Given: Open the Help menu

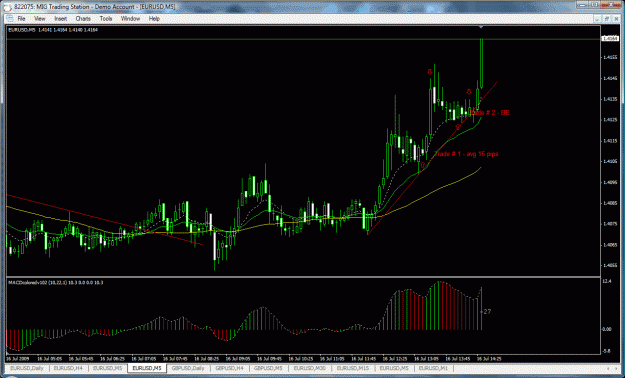Looking at the screenshot, I should [x=154, y=19].
